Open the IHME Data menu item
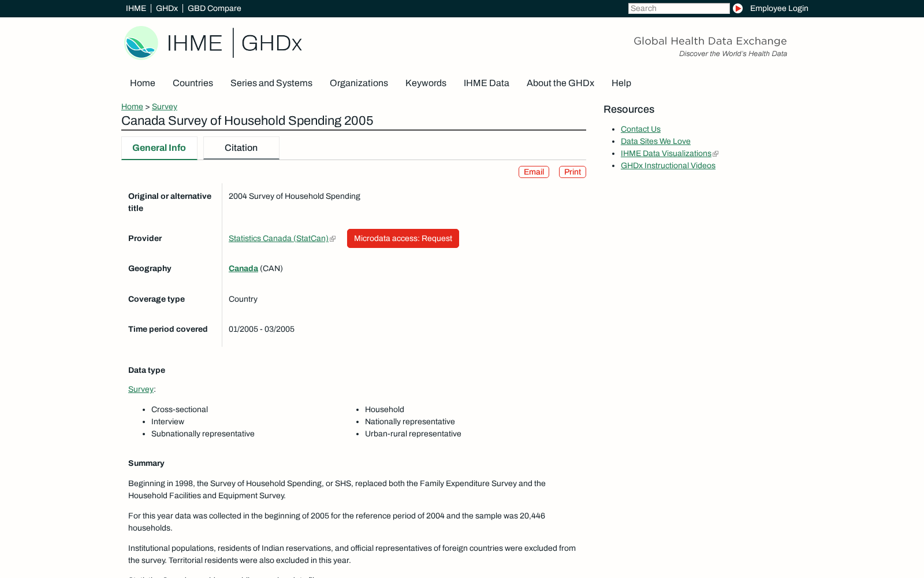The width and height of the screenshot is (924, 578). pyautogui.click(x=486, y=83)
